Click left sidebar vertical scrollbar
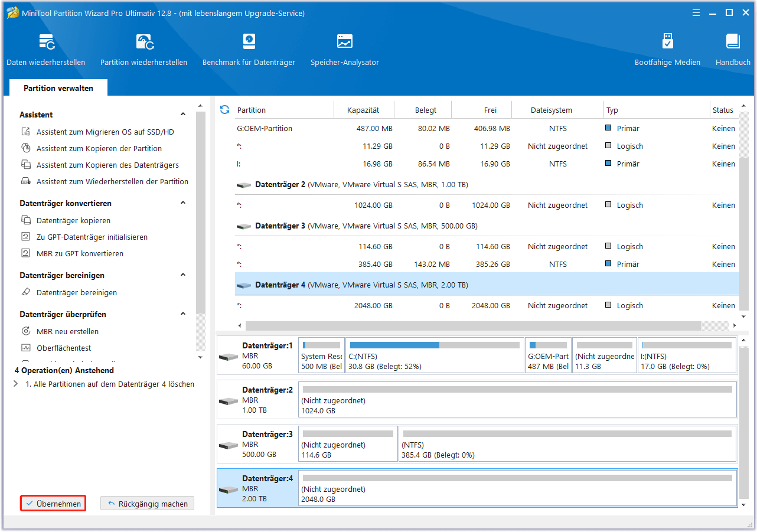Screen dimensions: 757x532 [201, 213]
